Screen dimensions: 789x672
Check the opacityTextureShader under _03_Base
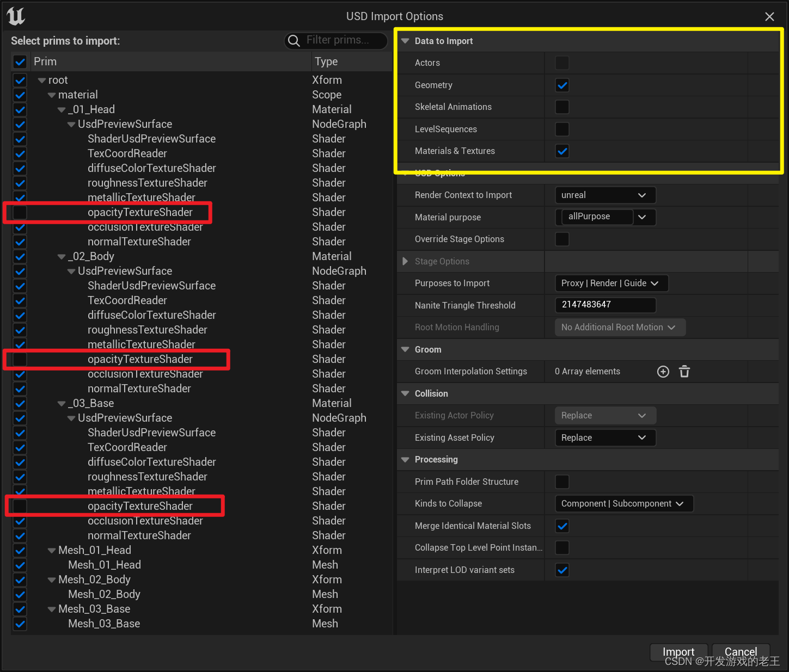point(20,506)
